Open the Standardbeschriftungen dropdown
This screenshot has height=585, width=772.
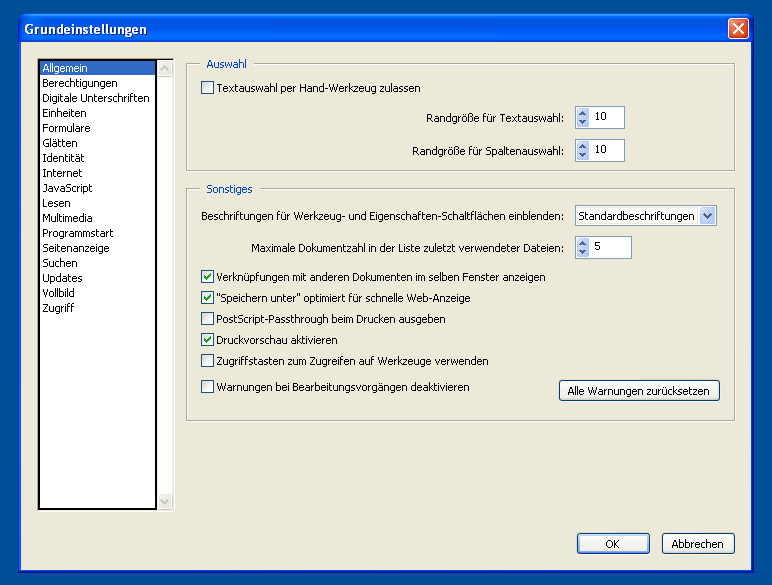[x=708, y=216]
